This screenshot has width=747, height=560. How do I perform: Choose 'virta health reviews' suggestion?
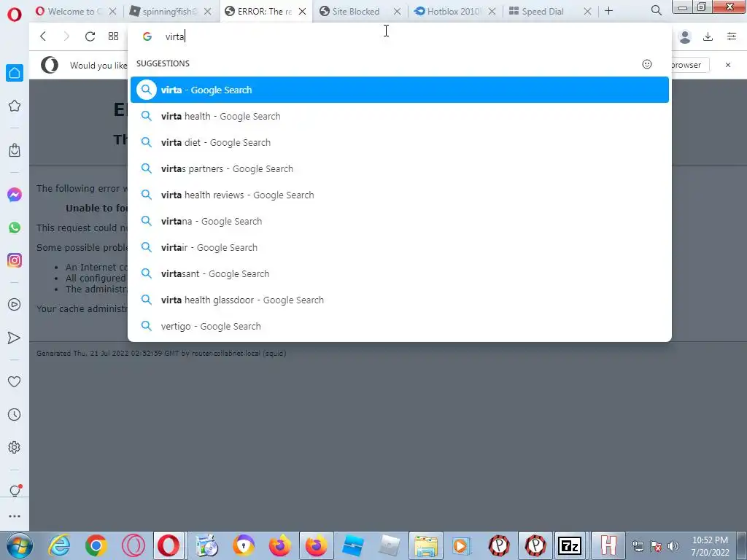[400, 195]
